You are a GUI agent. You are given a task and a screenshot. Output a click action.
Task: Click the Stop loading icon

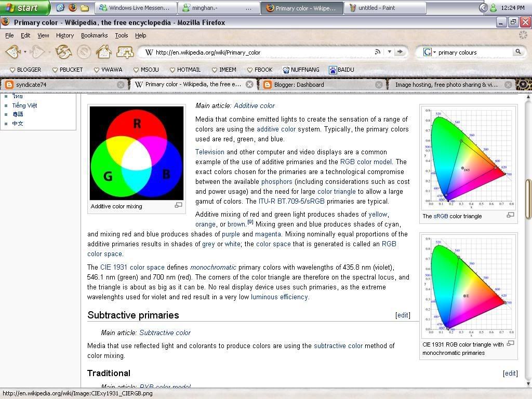coord(84,52)
